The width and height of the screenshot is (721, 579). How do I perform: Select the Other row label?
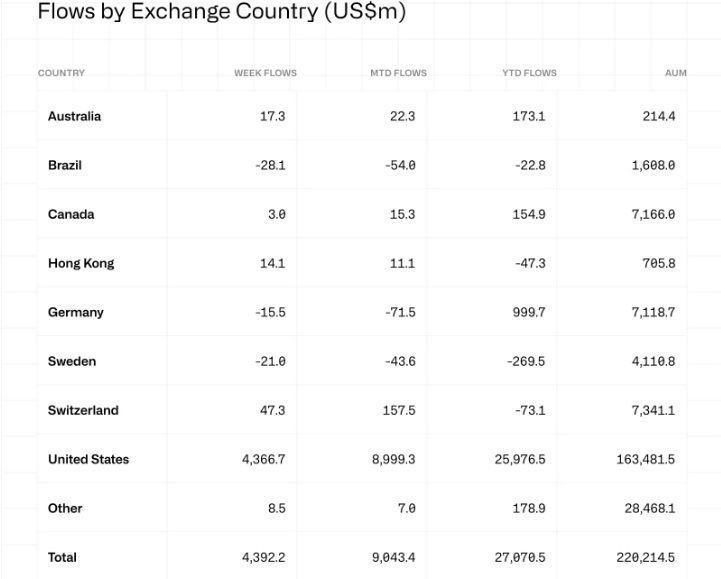tap(65, 508)
